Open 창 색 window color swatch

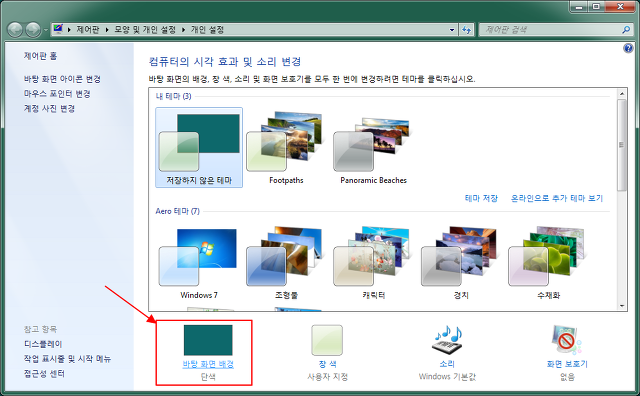click(x=327, y=340)
